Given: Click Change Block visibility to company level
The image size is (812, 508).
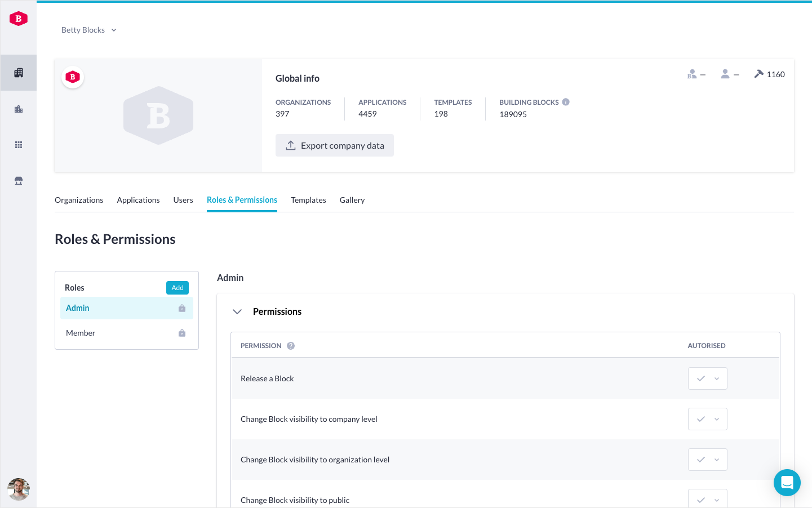Looking at the screenshot, I should coord(309,419).
